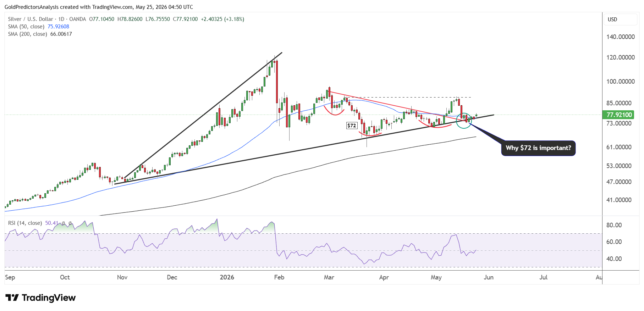Click the RSI 60.00 axis label
The image size is (644, 311).
coord(614,242)
